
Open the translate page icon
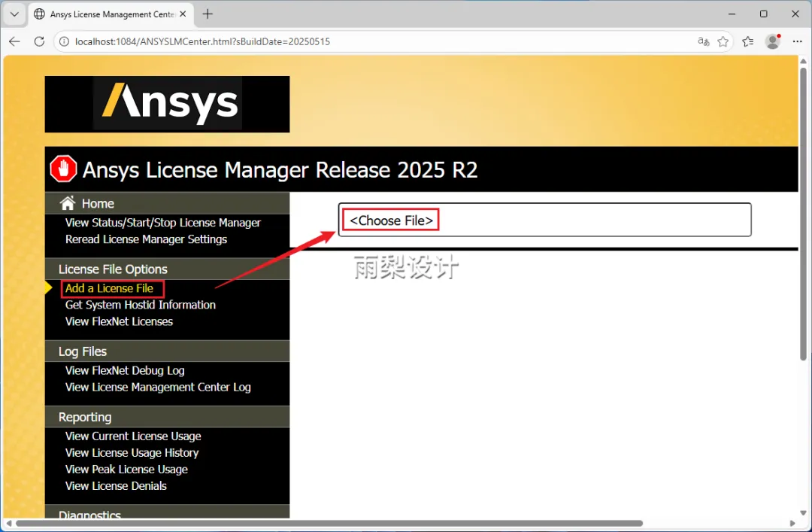[x=703, y=41]
